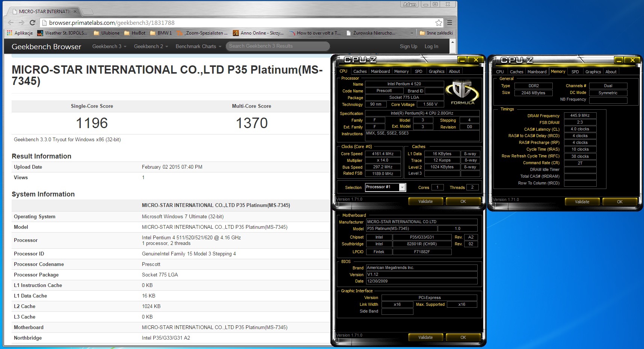Viewport: 644px width, 349px height.
Task: Open the Zoom-Spezialisten bookmark
Action: (x=202, y=33)
